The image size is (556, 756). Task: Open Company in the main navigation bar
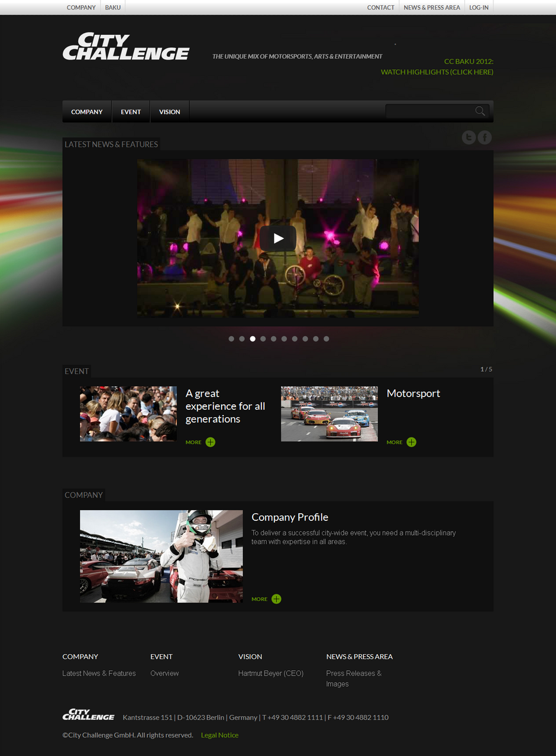pos(87,112)
